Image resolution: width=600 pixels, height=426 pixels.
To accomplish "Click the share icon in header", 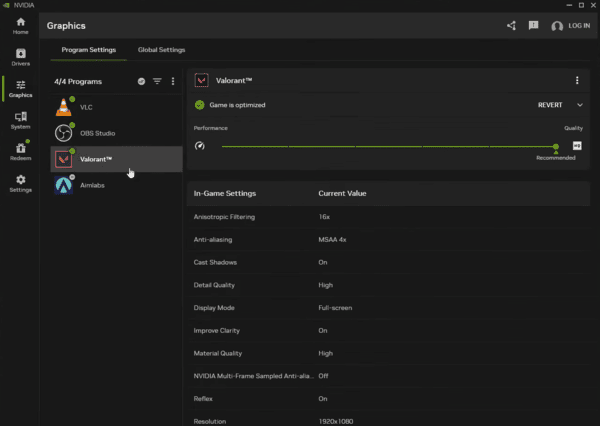I will point(512,26).
